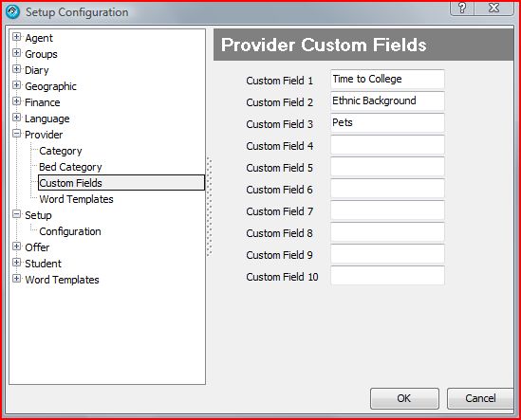Screen dimensions: 521x420
Task: Click the Setup Configuration app icon
Action: coord(12,12)
